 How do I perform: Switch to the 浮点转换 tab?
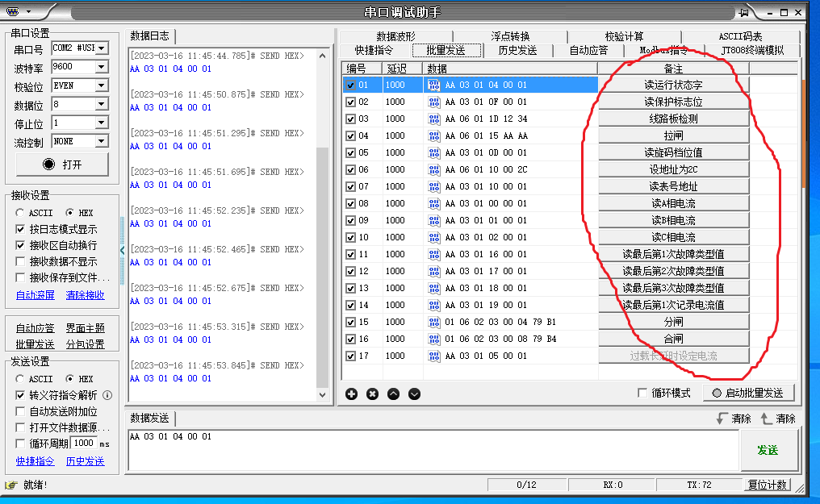tap(510, 36)
